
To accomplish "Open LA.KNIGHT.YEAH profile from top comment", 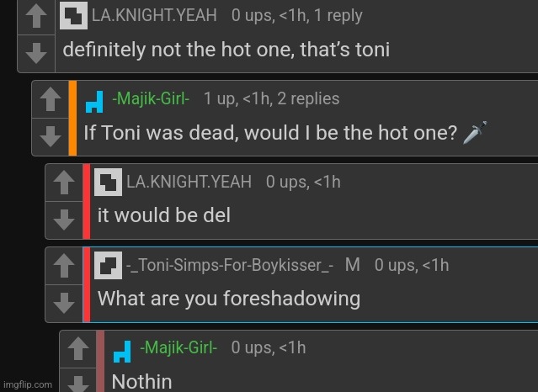I will click(154, 15).
